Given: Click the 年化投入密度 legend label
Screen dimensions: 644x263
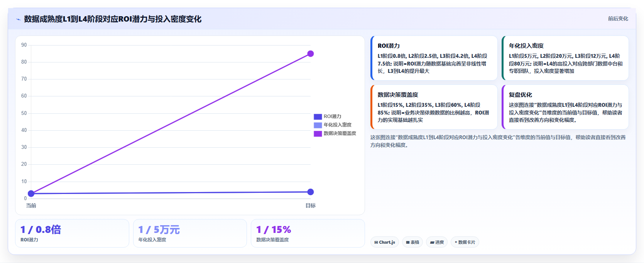Looking at the screenshot, I should point(337,125).
